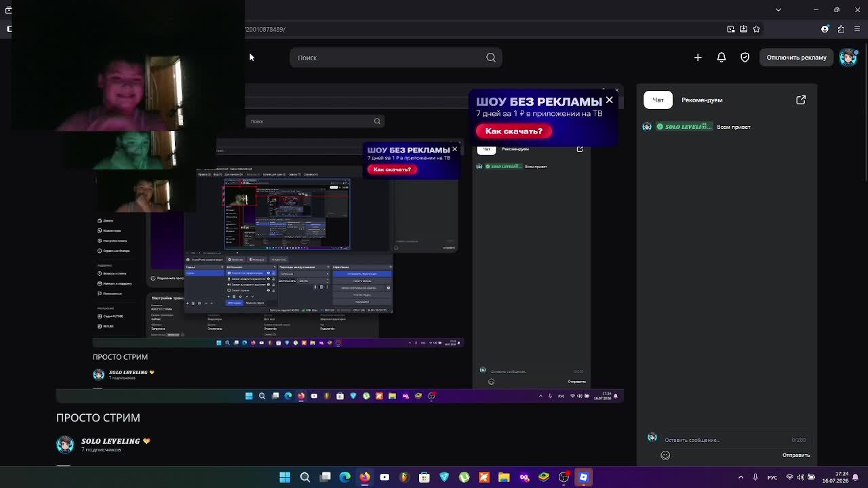Open the Firefox account icon
The image size is (868, 488).
pyautogui.click(x=825, y=29)
